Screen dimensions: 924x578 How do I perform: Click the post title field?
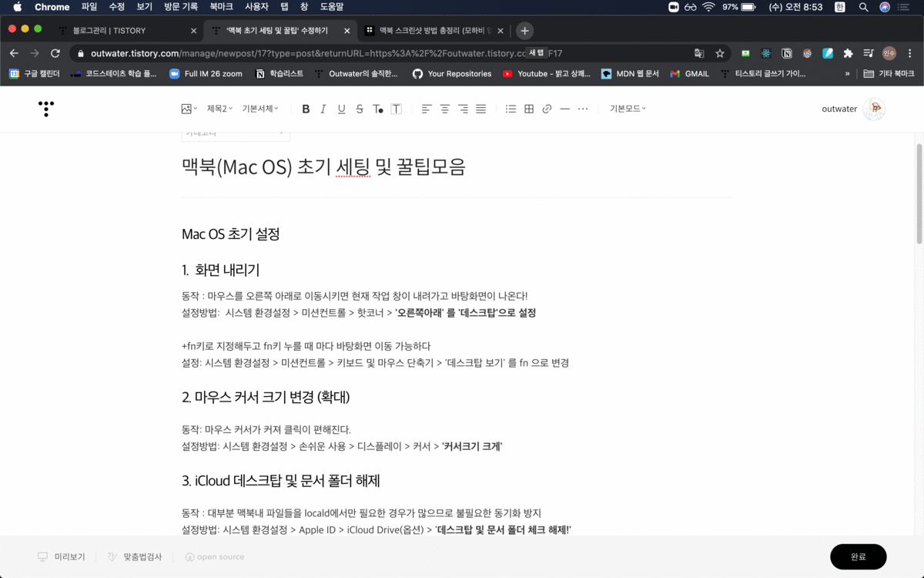tap(457, 166)
